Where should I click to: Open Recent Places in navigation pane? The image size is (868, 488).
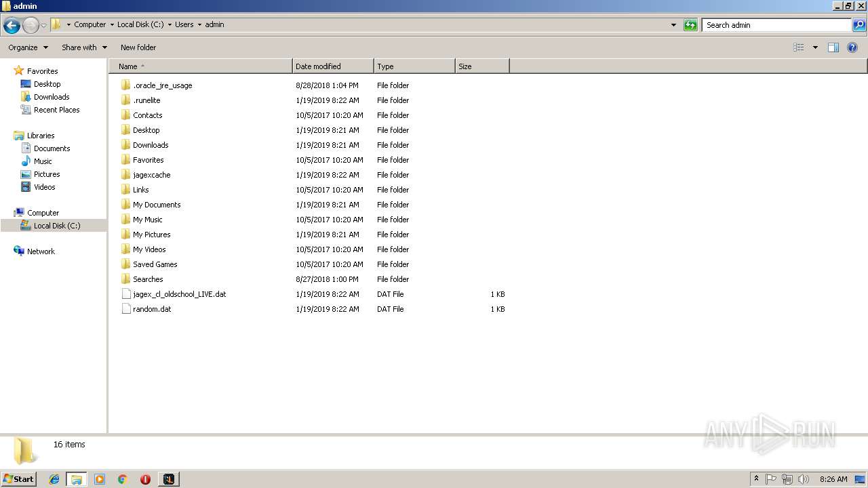[56, 110]
